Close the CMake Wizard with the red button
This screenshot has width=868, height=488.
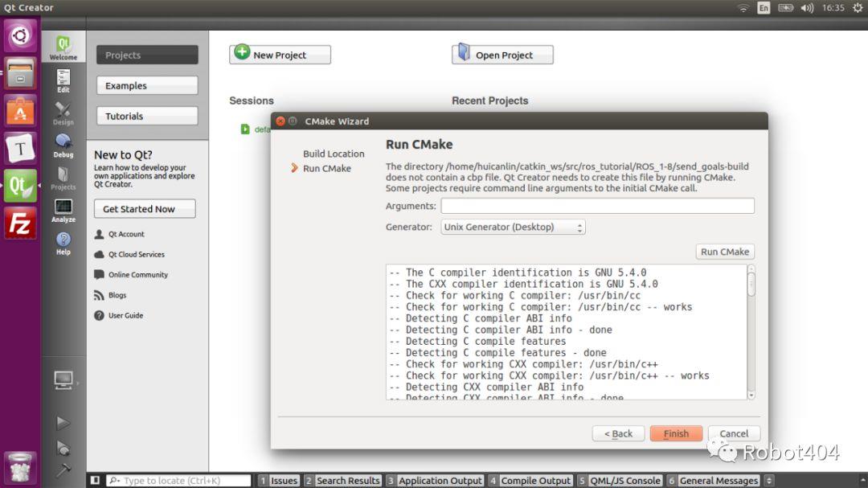(x=280, y=121)
